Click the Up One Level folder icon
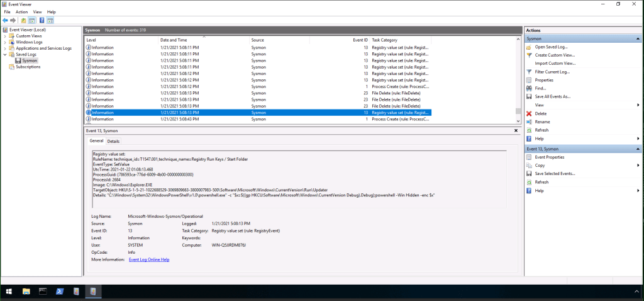 (x=23, y=20)
